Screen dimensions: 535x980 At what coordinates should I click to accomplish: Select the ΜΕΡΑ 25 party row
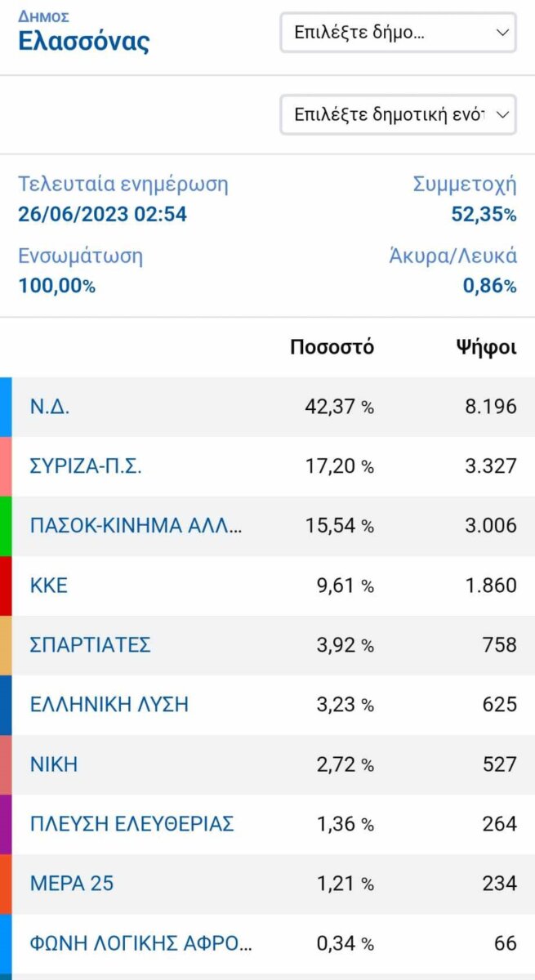coord(72,884)
